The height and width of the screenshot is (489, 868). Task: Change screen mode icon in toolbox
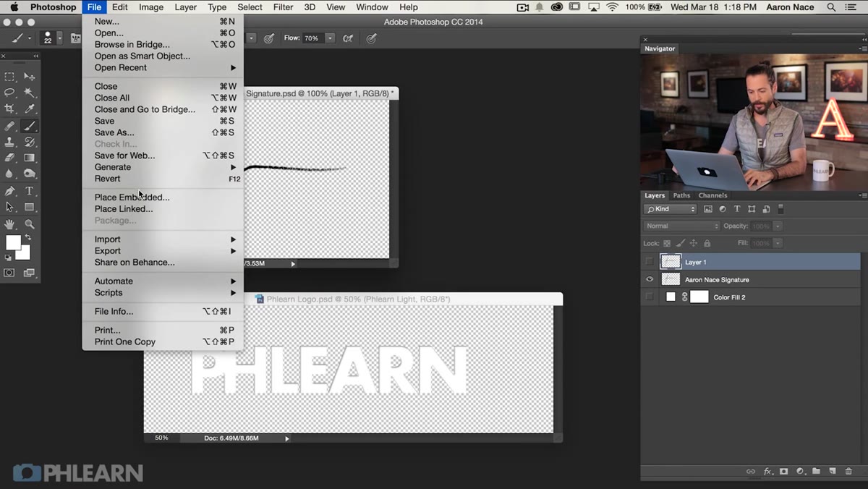tap(30, 273)
